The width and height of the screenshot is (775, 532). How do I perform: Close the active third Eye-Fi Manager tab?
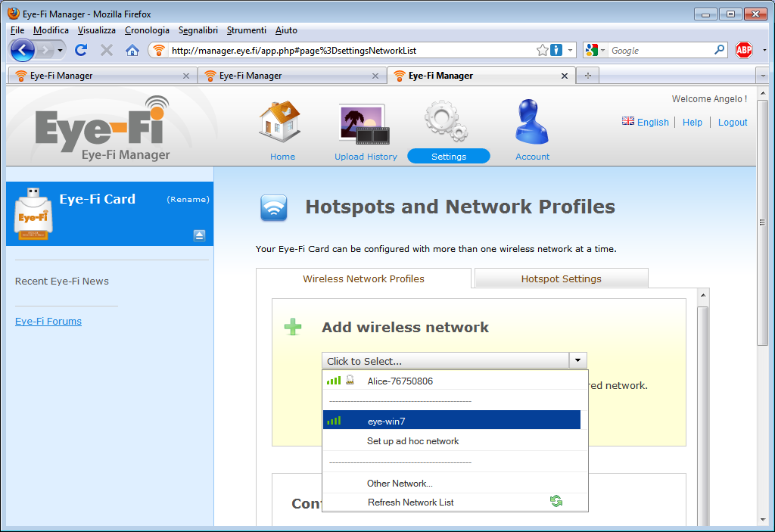pos(565,76)
